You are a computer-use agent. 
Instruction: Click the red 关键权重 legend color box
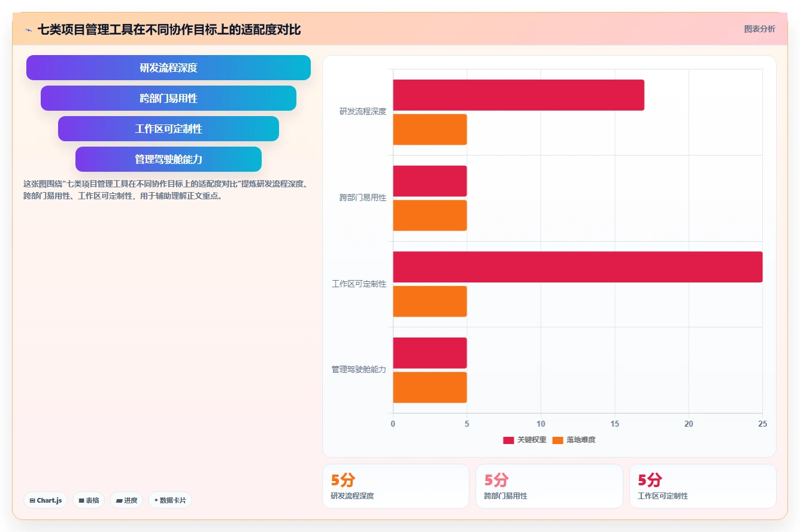pos(508,440)
